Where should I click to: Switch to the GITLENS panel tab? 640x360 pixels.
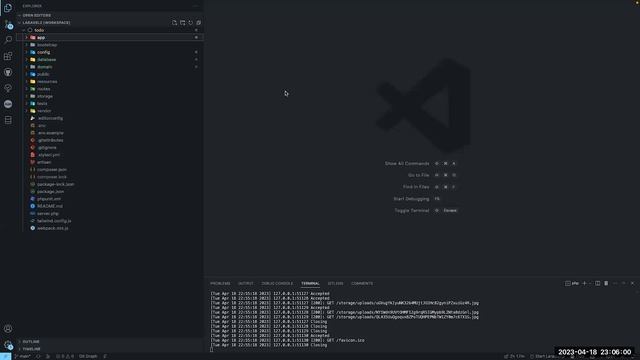[x=335, y=284]
